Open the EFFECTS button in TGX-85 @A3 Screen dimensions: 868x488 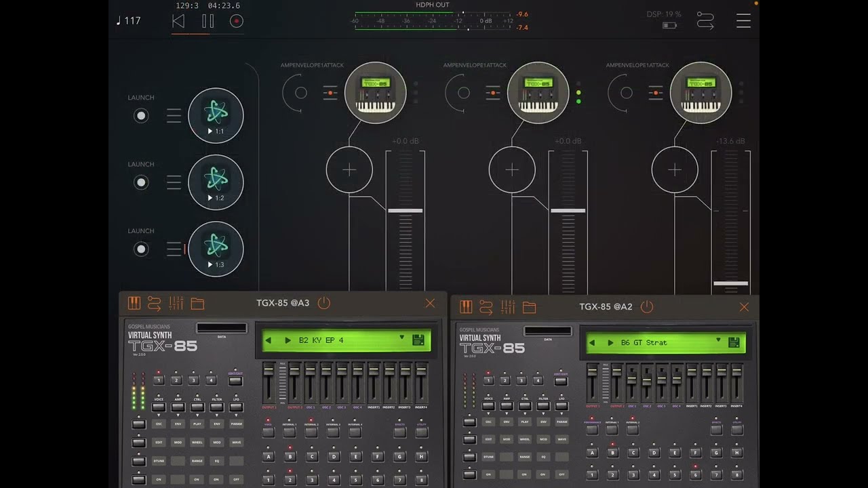pyautogui.click(x=399, y=432)
